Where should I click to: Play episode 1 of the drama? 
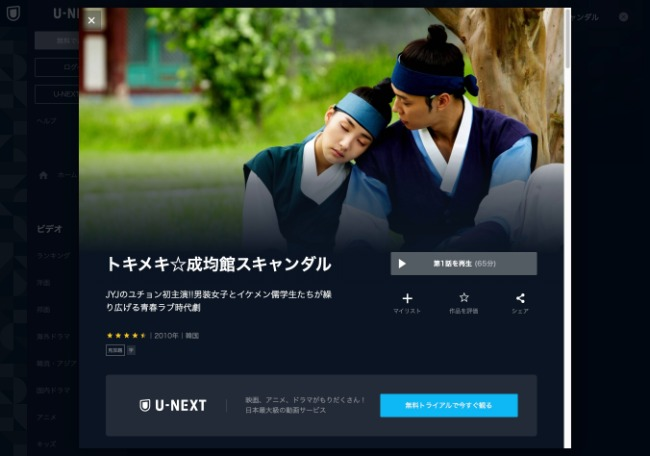coord(463,264)
